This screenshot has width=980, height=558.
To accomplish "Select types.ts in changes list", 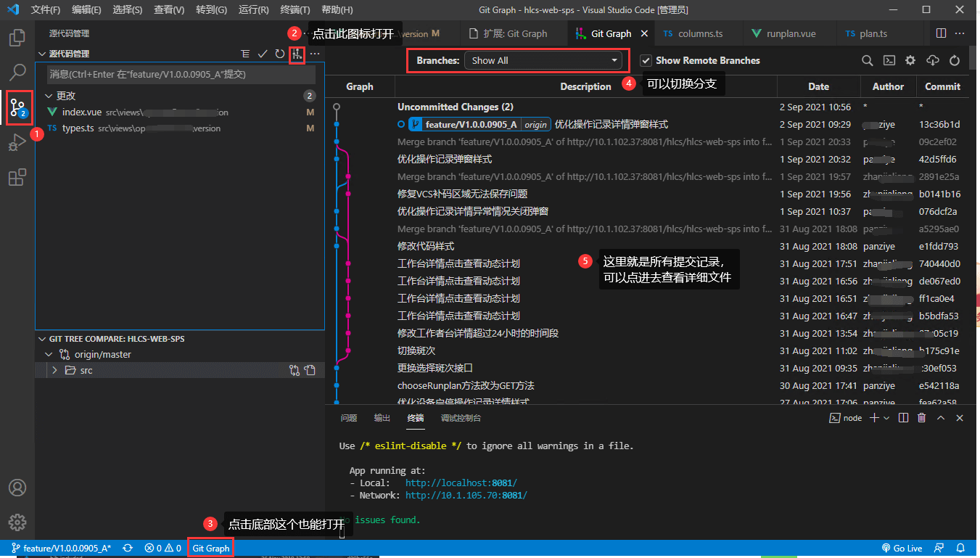I will (x=180, y=128).
